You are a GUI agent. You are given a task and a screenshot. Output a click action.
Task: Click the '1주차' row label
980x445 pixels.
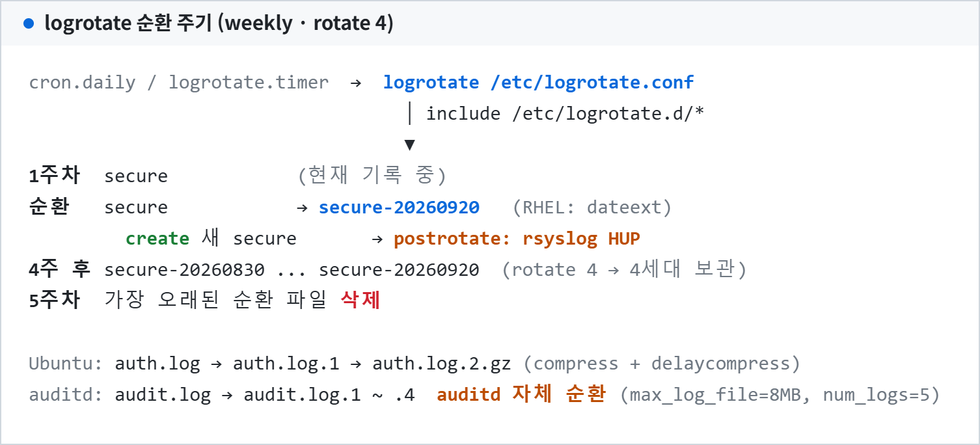click(55, 176)
